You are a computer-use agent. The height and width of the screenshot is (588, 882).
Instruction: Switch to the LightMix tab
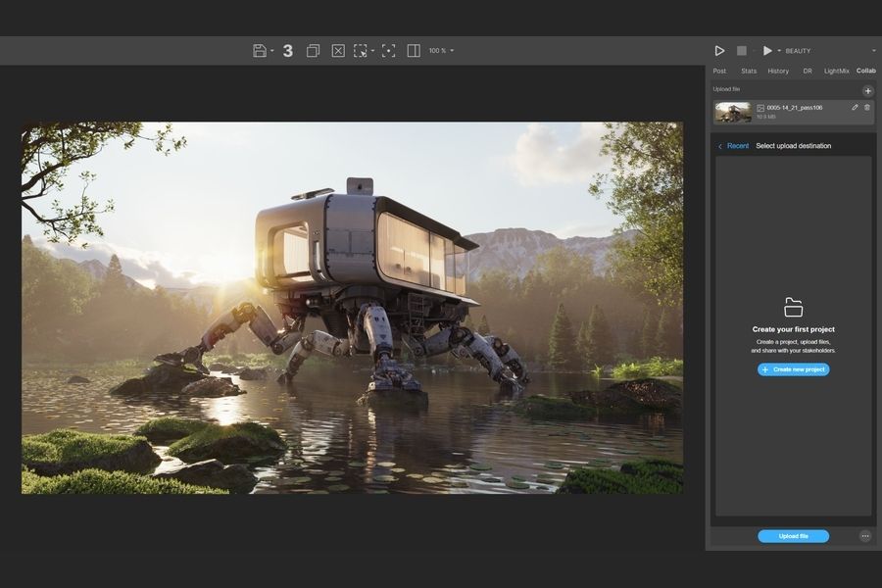click(837, 71)
